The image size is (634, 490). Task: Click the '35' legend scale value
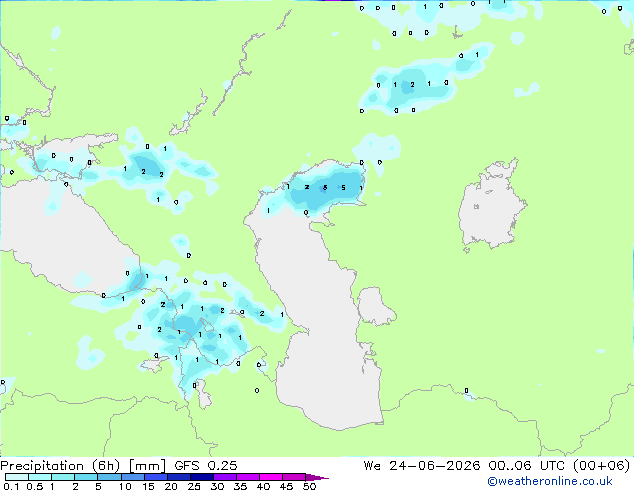(240, 486)
